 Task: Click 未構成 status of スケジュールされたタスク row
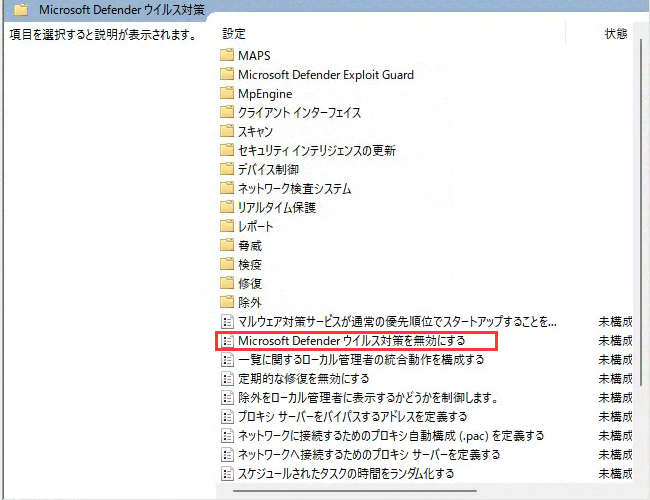click(616, 473)
